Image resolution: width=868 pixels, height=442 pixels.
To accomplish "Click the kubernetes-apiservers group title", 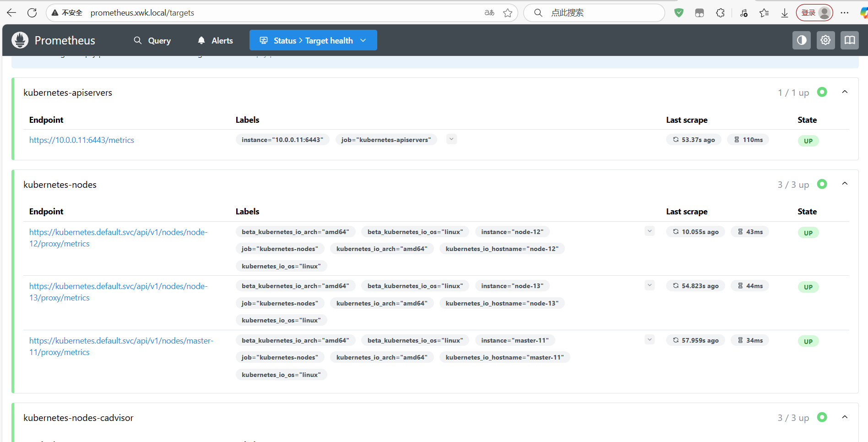I will coord(68,93).
